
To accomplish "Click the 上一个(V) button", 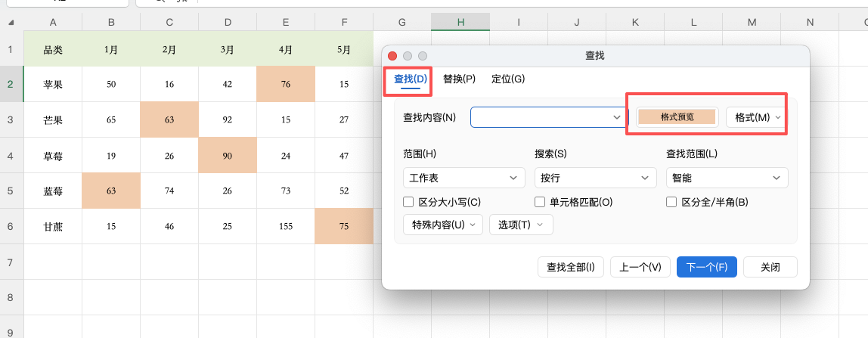I will click(640, 267).
